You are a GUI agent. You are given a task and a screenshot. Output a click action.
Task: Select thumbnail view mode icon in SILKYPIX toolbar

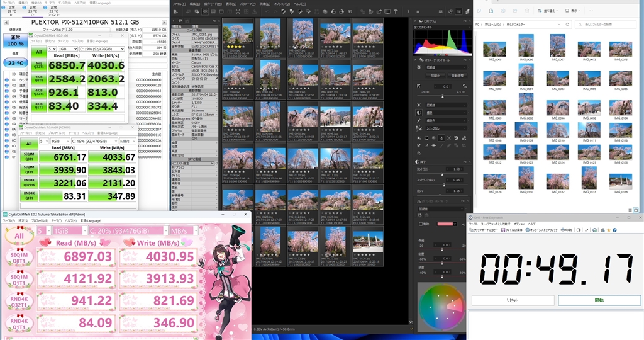tap(205, 11)
